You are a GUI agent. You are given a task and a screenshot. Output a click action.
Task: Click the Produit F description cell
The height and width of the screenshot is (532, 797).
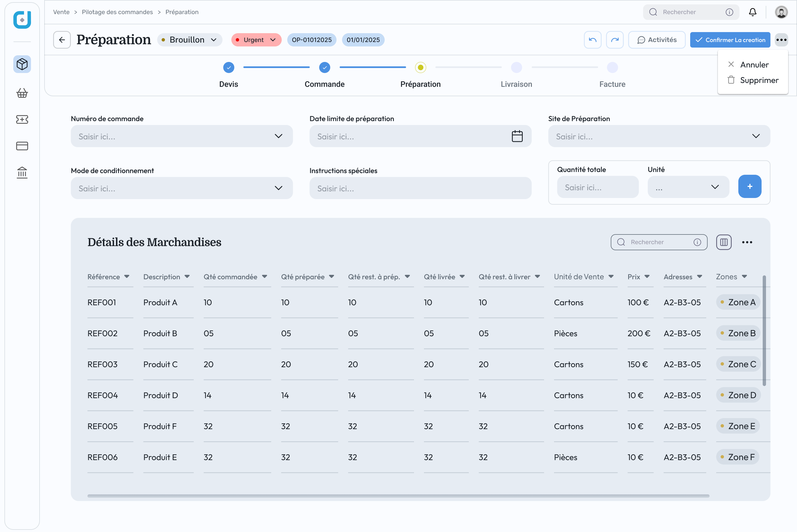(160, 426)
